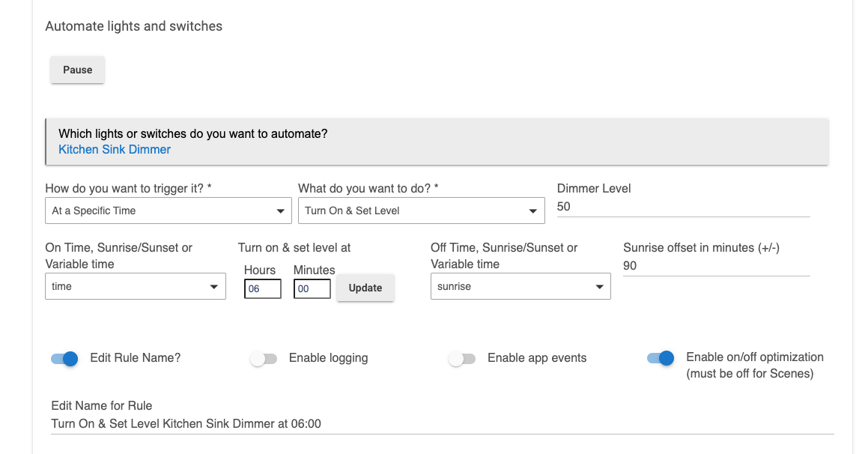Click the Edit Name for Rule text field
This screenshot has height=454, width=868.
pos(443,424)
